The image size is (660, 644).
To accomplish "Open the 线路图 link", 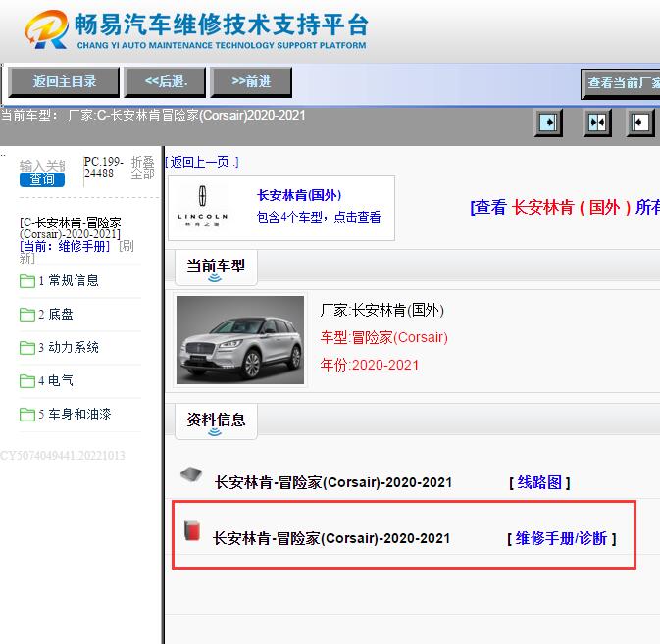I will point(539,482).
